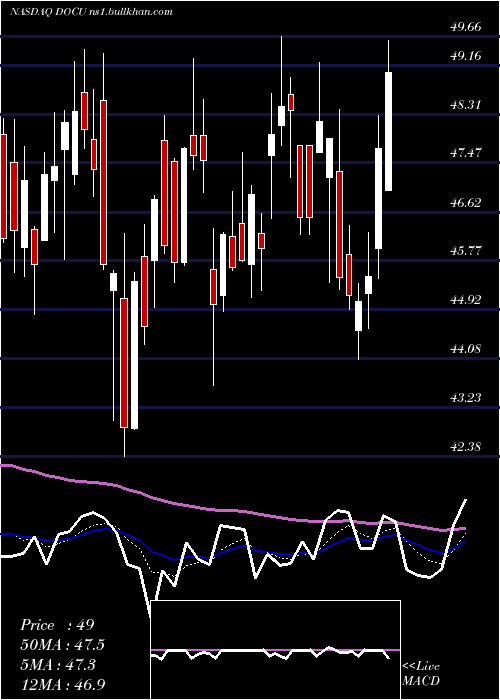The width and height of the screenshot is (500, 700).
Task: Click the 42.38 price level label
Action: (x=466, y=447)
